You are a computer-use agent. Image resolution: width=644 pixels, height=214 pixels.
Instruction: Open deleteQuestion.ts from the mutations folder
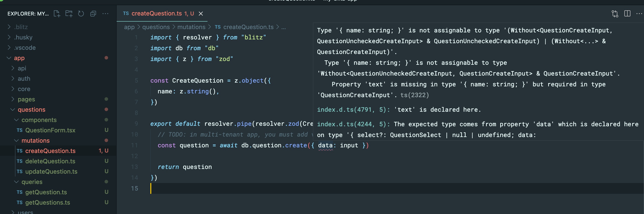50,161
